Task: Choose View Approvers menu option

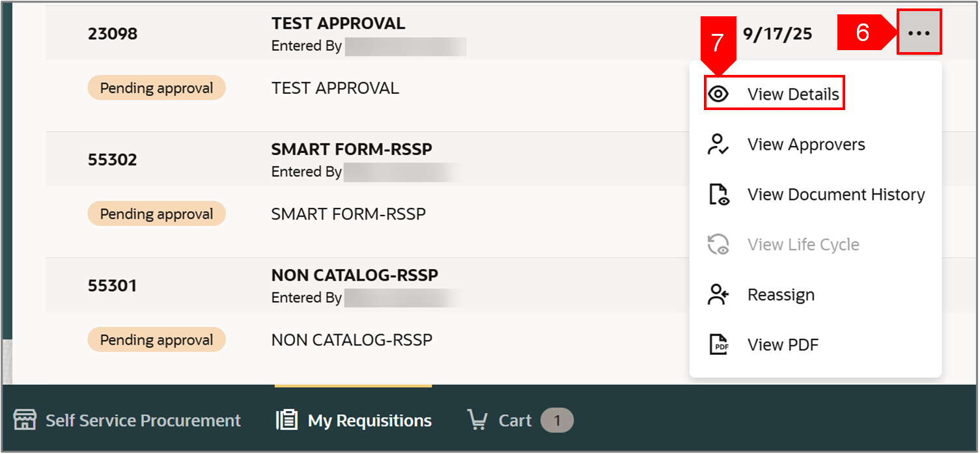Action: coord(805,145)
